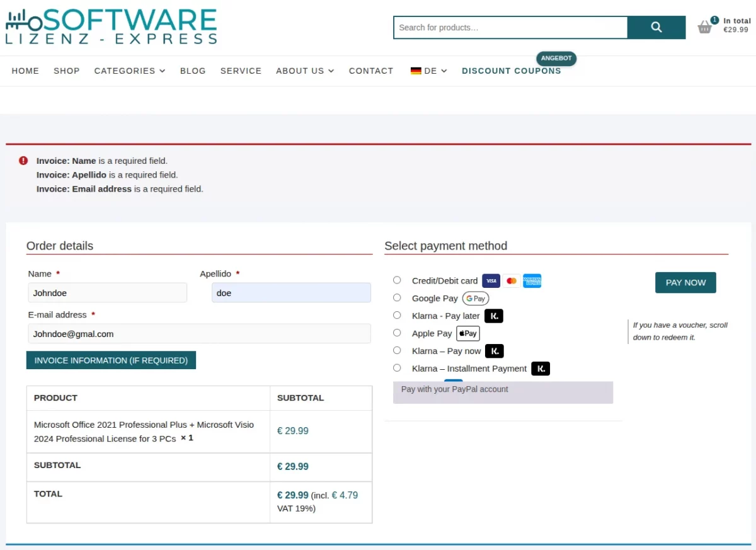The width and height of the screenshot is (756, 550).
Task: Click the Mastercard icon
Action: click(x=511, y=280)
